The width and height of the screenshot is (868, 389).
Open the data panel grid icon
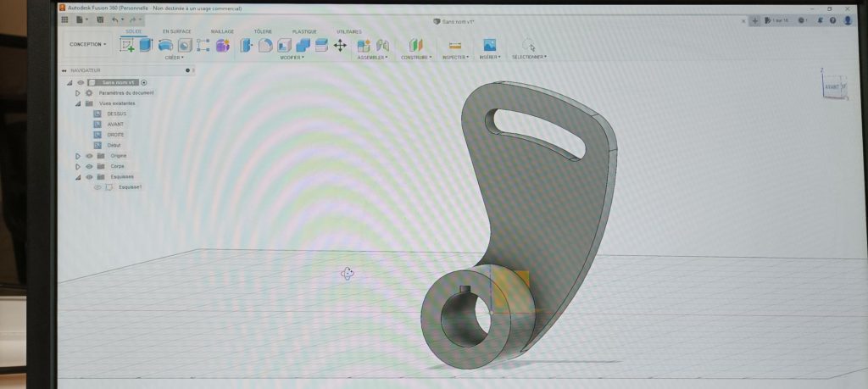click(x=64, y=19)
